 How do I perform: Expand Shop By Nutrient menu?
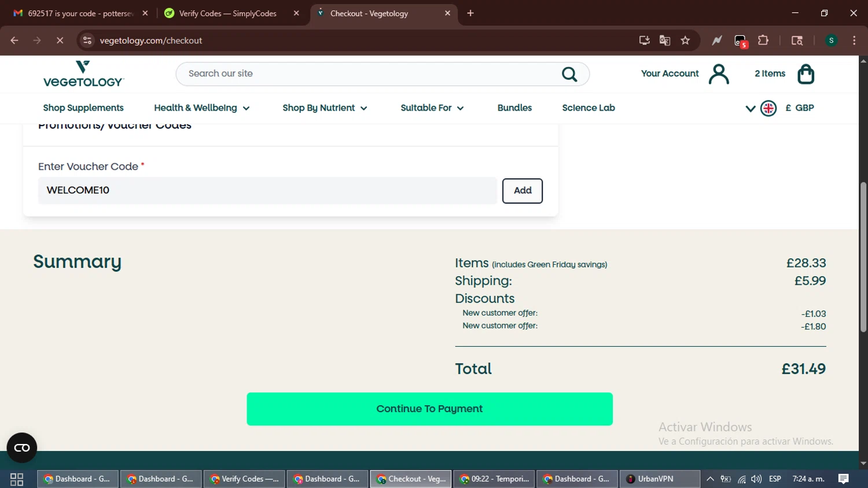coord(325,108)
